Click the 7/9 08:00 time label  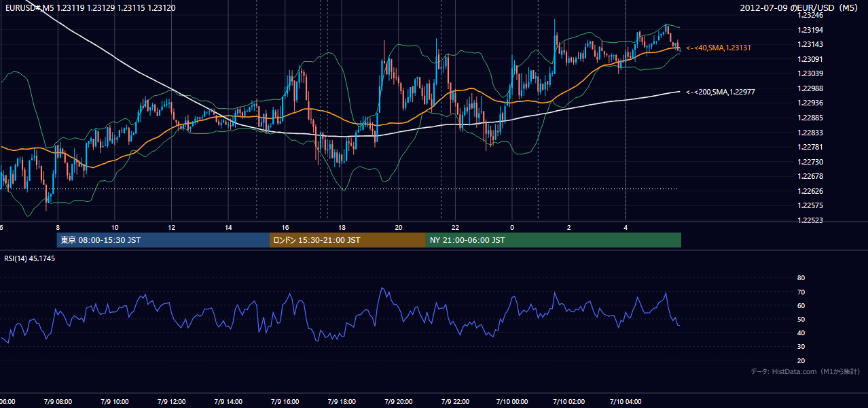pos(58,401)
